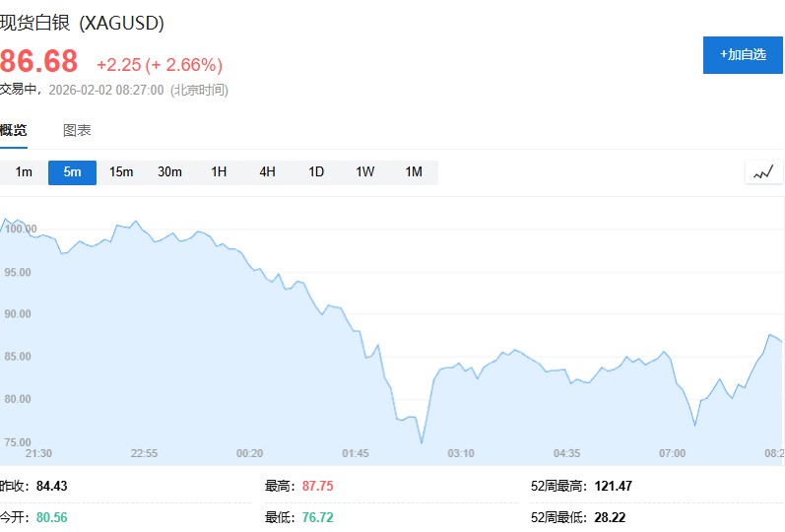
Task: Add XAGUSD to watchlist with +加自选
Action: click(x=743, y=55)
